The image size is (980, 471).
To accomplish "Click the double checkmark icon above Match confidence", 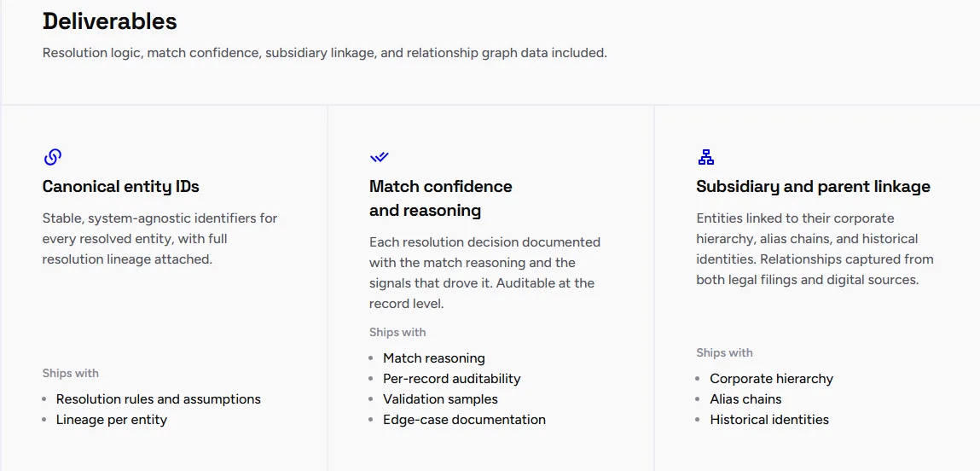I will [379, 157].
